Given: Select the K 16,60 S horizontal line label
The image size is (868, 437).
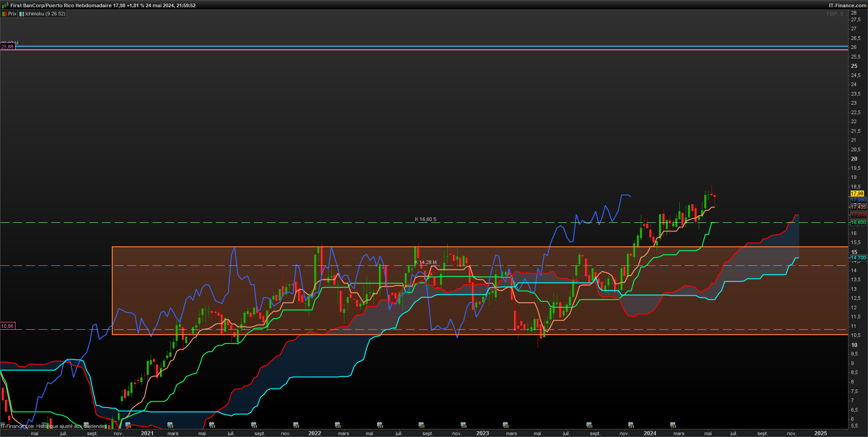Looking at the screenshot, I should pyautogui.click(x=426, y=219).
